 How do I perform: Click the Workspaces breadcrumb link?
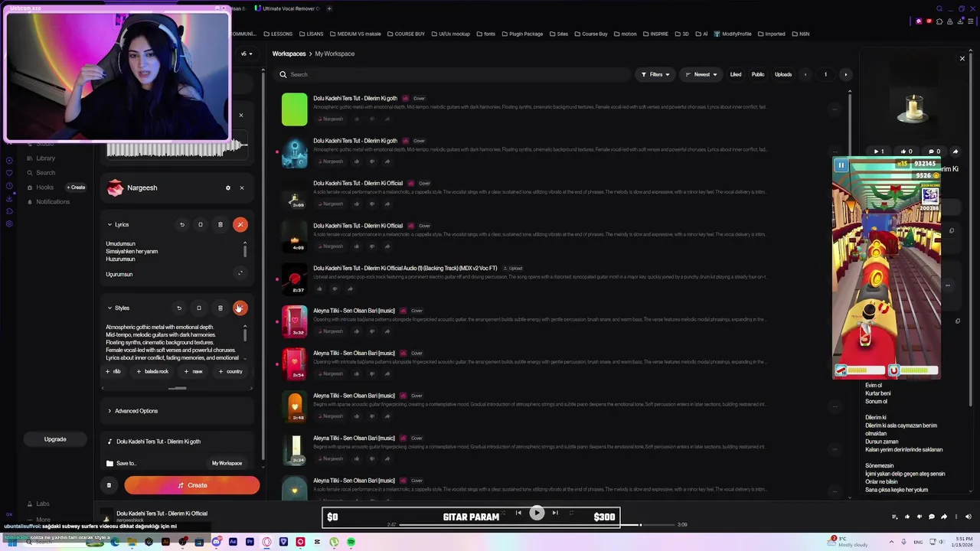coord(289,54)
